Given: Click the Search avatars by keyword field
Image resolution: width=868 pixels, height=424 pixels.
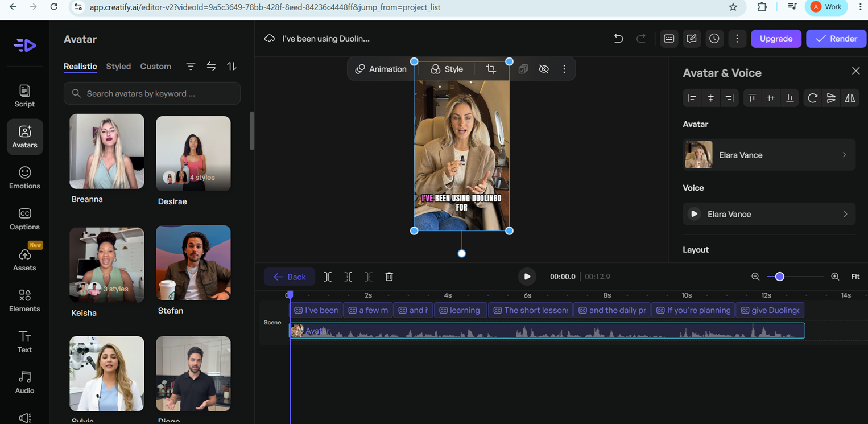Looking at the screenshot, I should pyautogui.click(x=152, y=93).
